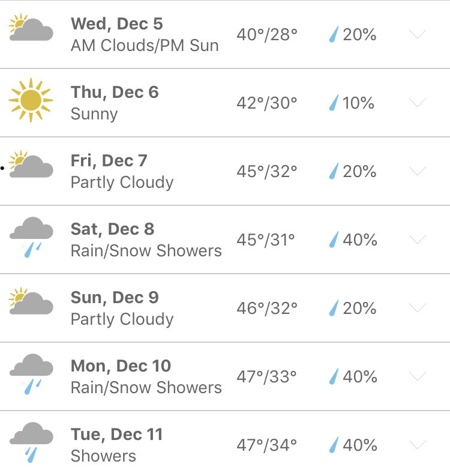Expand Thu, Dec 6 details chevron
450x476 pixels.
click(418, 102)
